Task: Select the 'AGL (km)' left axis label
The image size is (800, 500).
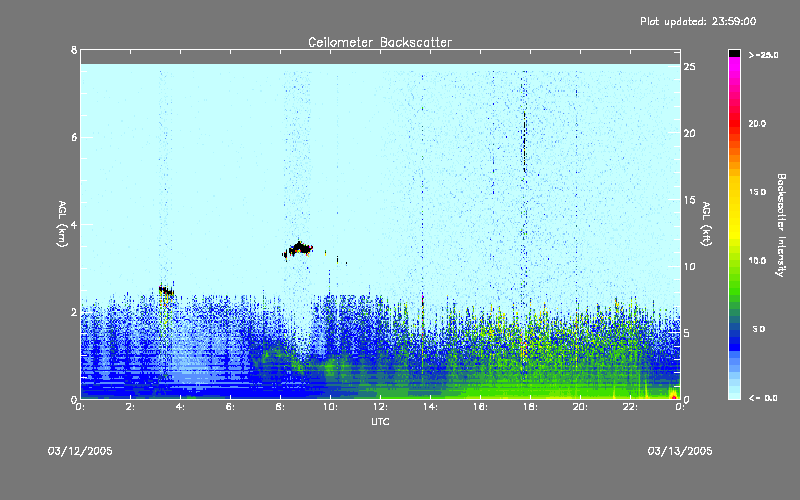Action: point(62,224)
